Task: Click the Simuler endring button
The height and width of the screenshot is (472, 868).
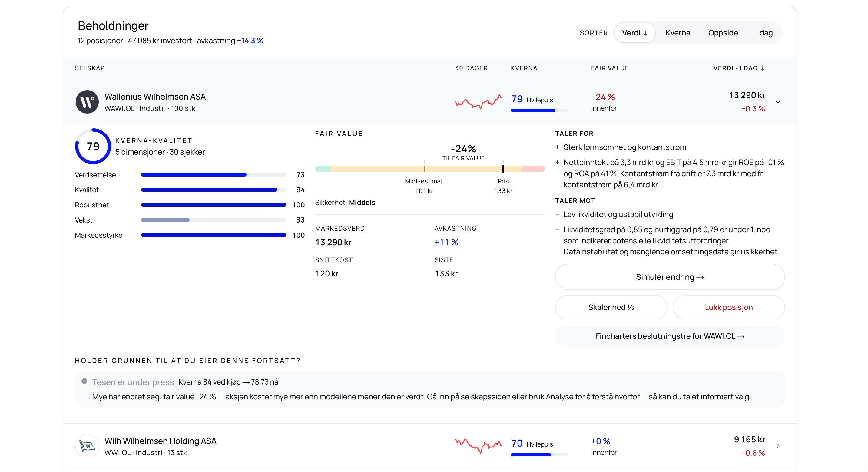Action: (x=670, y=277)
